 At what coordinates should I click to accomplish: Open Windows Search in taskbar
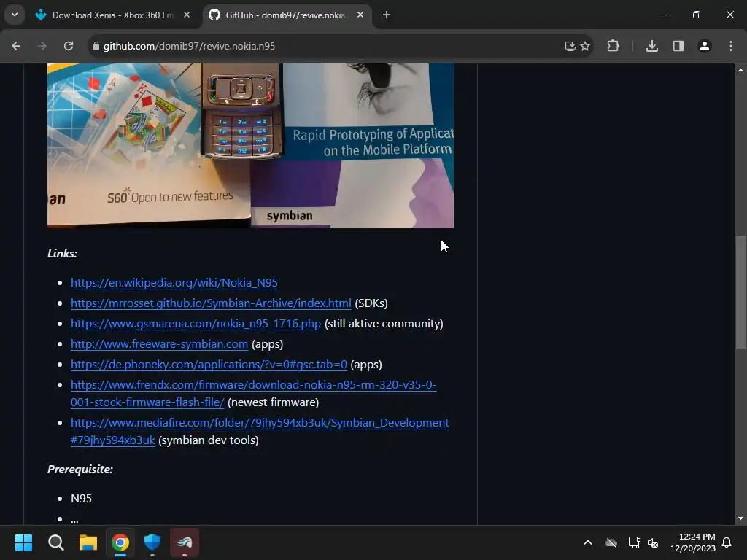click(x=55, y=542)
